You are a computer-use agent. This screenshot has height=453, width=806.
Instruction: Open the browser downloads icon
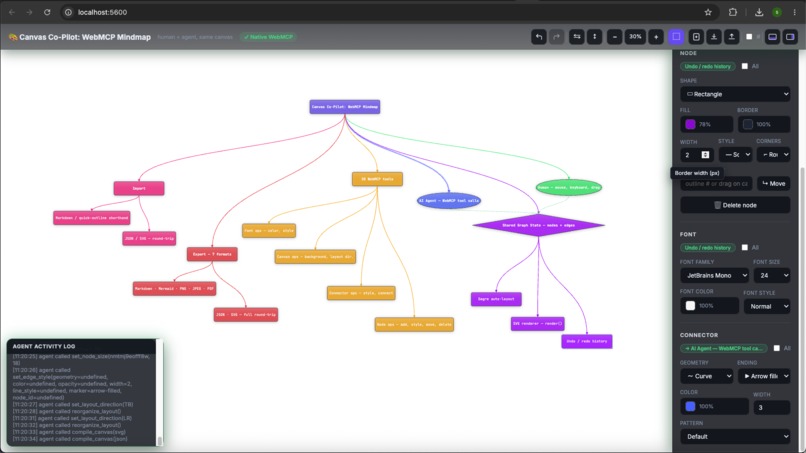click(x=759, y=12)
